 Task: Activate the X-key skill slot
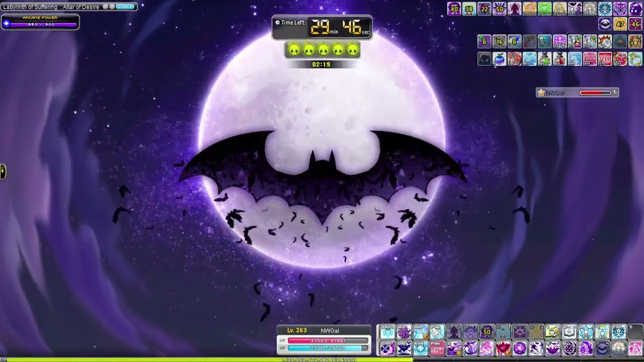[x=471, y=348]
